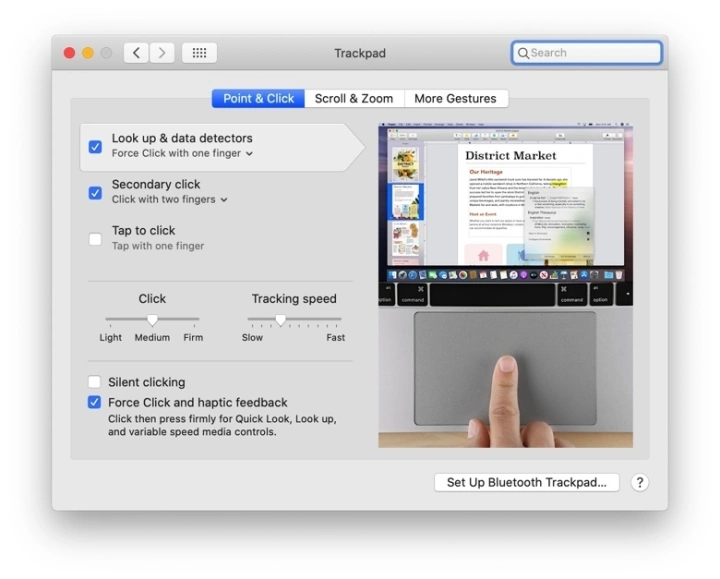Click the back navigation arrow

[137, 53]
